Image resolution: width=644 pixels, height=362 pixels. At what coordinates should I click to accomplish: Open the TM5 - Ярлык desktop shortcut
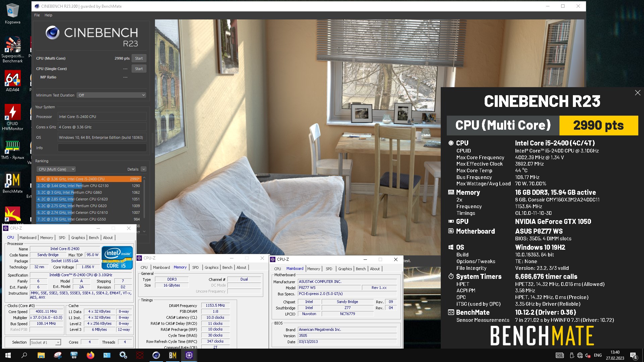[12, 149]
